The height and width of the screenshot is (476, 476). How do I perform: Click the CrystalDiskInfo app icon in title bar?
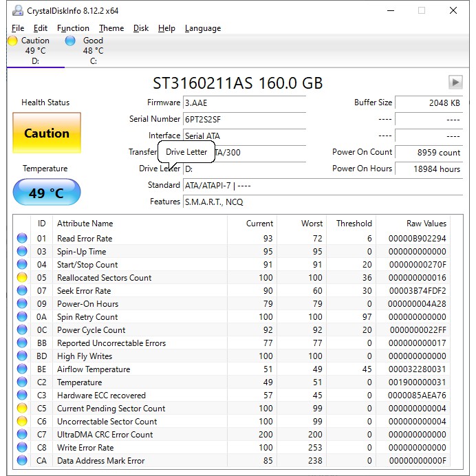14,10
